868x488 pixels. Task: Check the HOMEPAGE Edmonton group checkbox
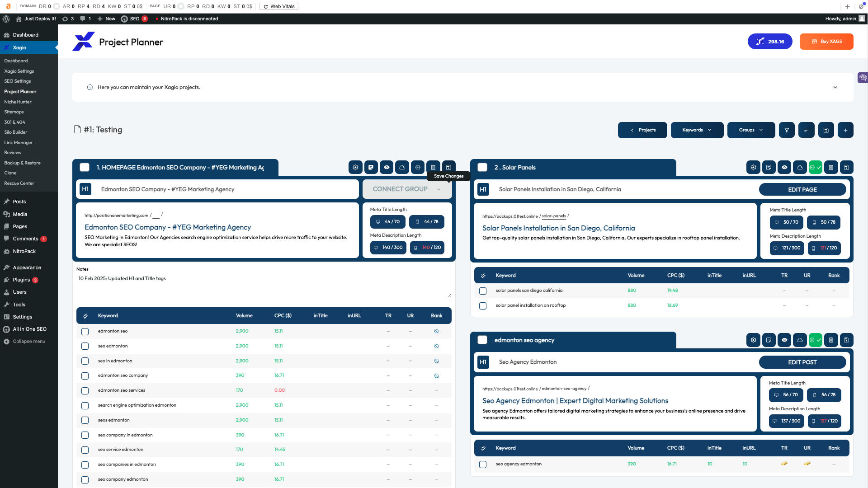[x=85, y=167]
